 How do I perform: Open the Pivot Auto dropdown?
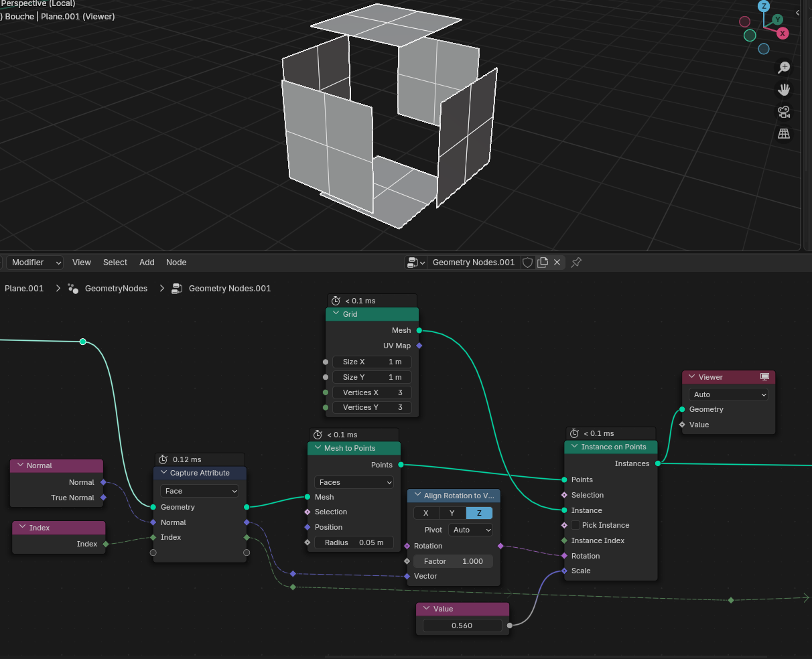(470, 530)
